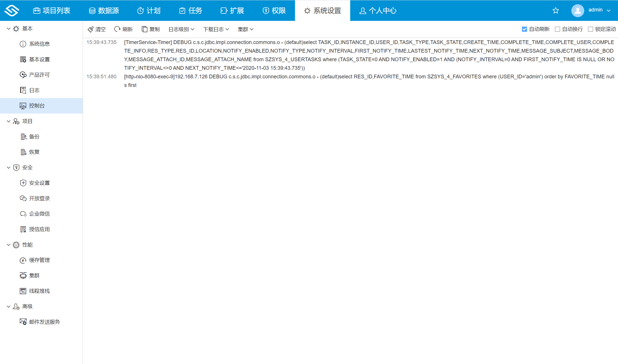
Task: Open the 邮件发送服务 mail icon item
Action: 23,322
